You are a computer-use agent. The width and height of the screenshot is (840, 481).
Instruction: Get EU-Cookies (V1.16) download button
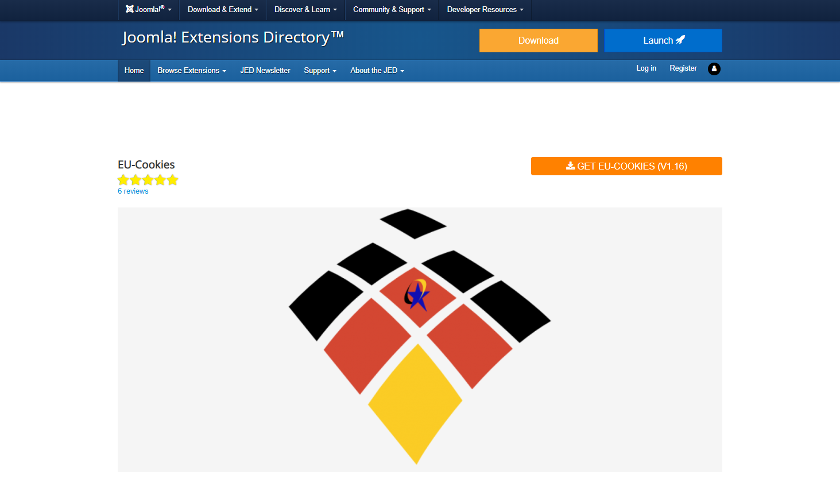626,166
